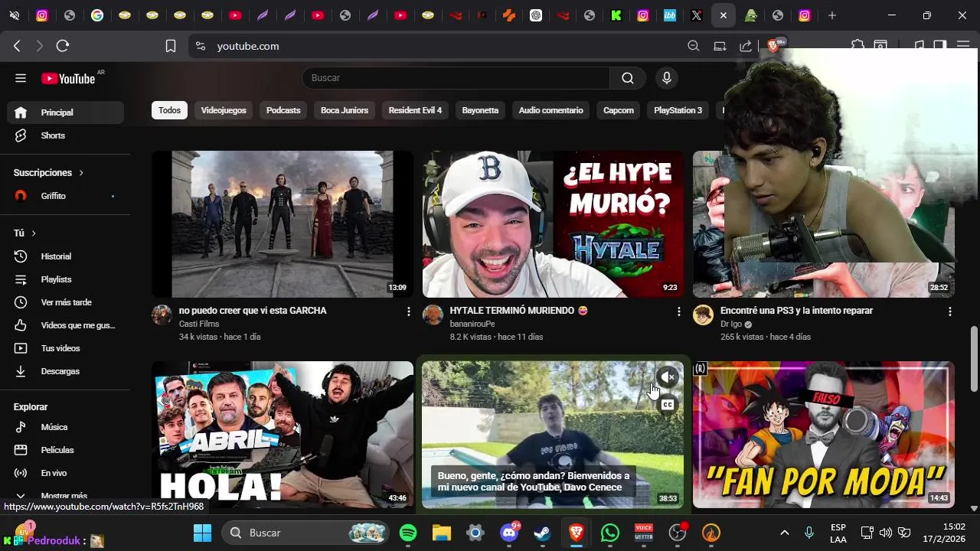The image size is (980, 551).
Task: Click the page vertical scrollbar
Action: tap(974, 358)
